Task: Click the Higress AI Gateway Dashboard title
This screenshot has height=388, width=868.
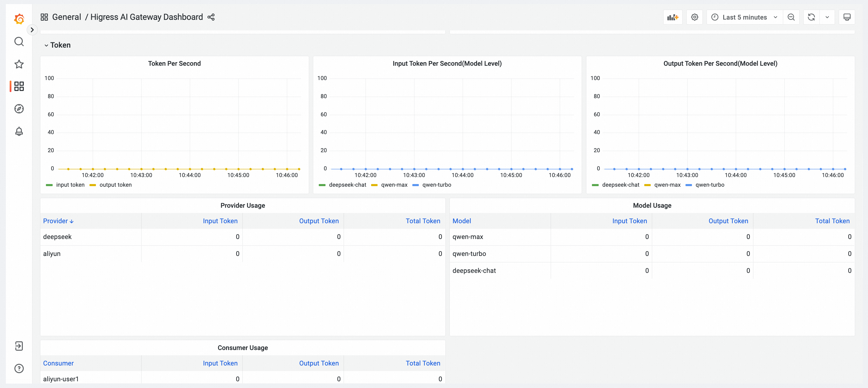Action: (x=147, y=17)
